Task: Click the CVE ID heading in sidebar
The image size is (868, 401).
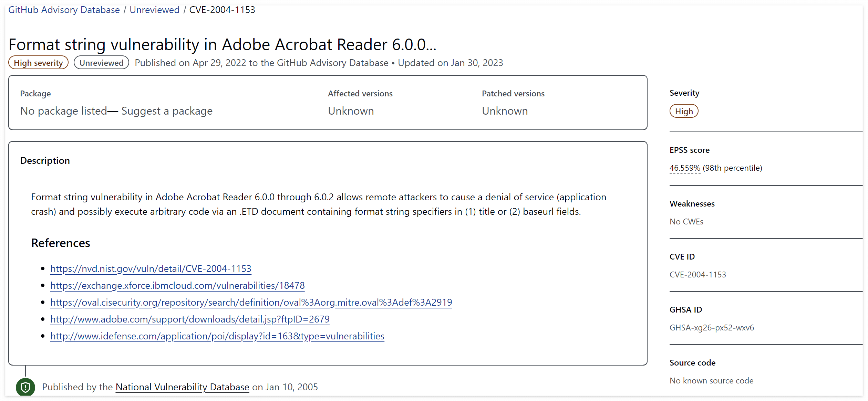Action: (682, 257)
